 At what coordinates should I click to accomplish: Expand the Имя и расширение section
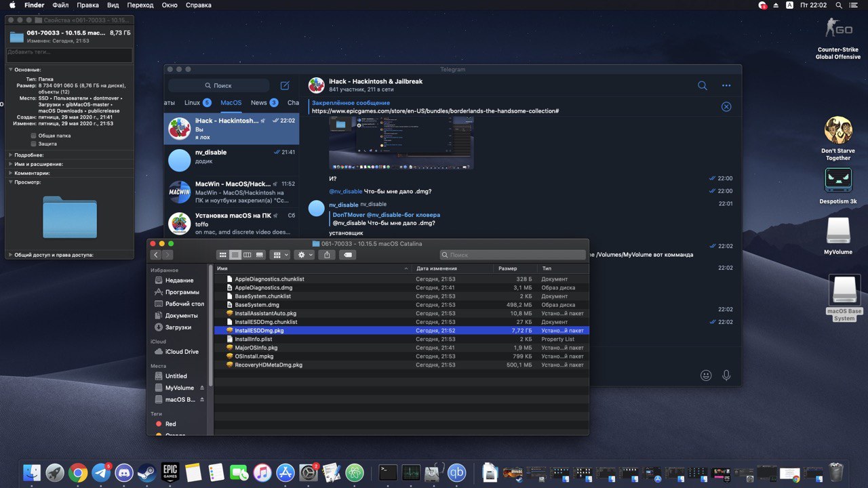10,164
